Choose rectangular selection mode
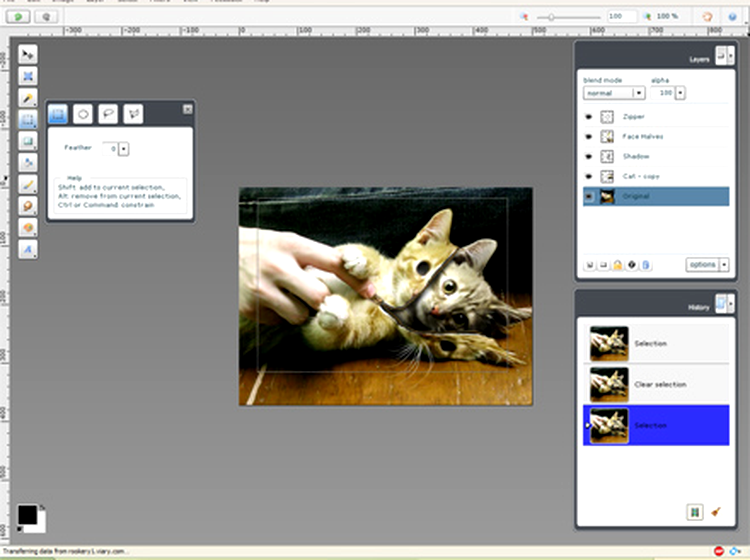Screen dimensions: 750x560 (x=58, y=114)
